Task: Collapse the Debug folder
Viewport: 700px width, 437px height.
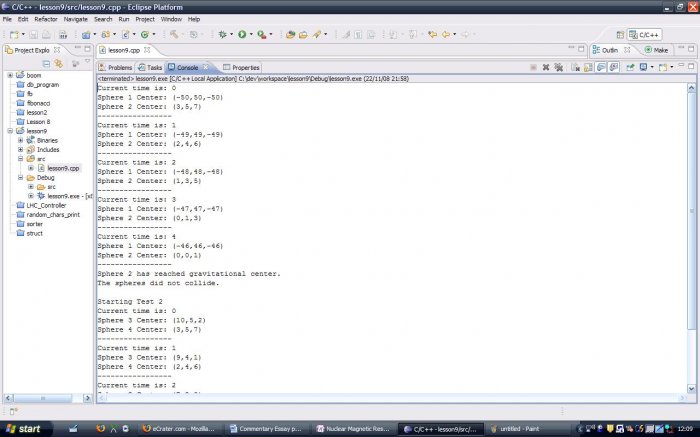Action: (x=20, y=177)
